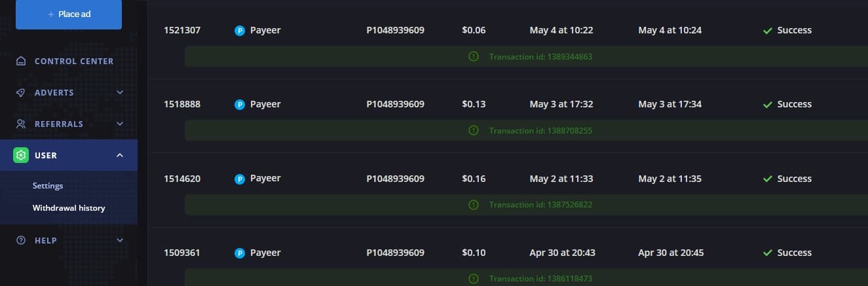Click info icon beside Transaction id 1389344863
This screenshot has height=286, width=868.
(x=474, y=56)
